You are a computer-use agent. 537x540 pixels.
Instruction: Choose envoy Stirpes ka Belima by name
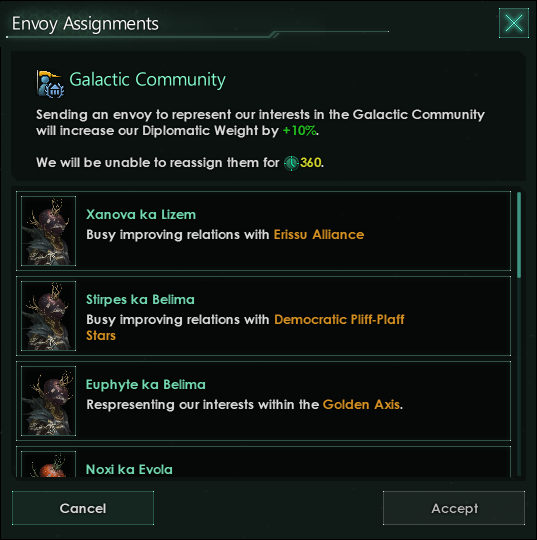coord(140,300)
